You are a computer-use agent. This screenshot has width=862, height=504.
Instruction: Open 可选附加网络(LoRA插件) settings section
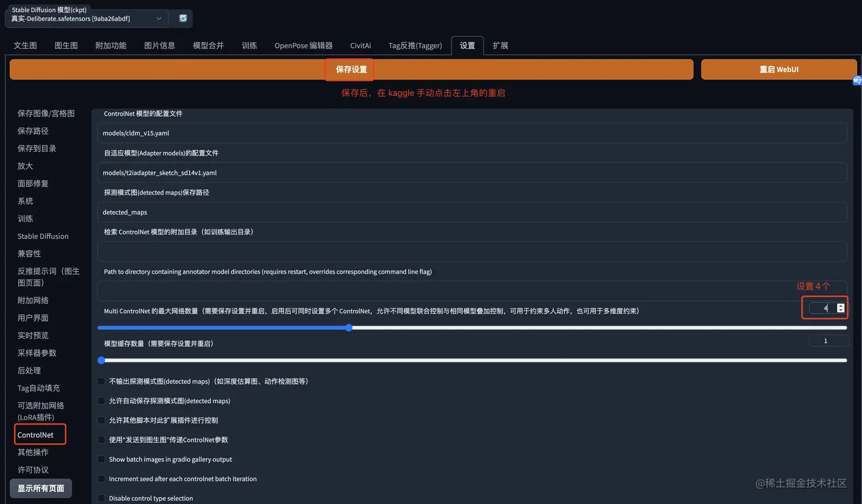(x=41, y=412)
